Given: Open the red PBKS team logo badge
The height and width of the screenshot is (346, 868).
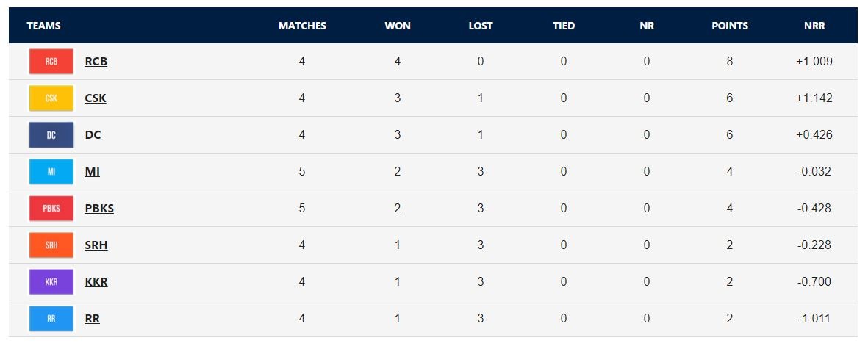Looking at the screenshot, I should point(51,209).
